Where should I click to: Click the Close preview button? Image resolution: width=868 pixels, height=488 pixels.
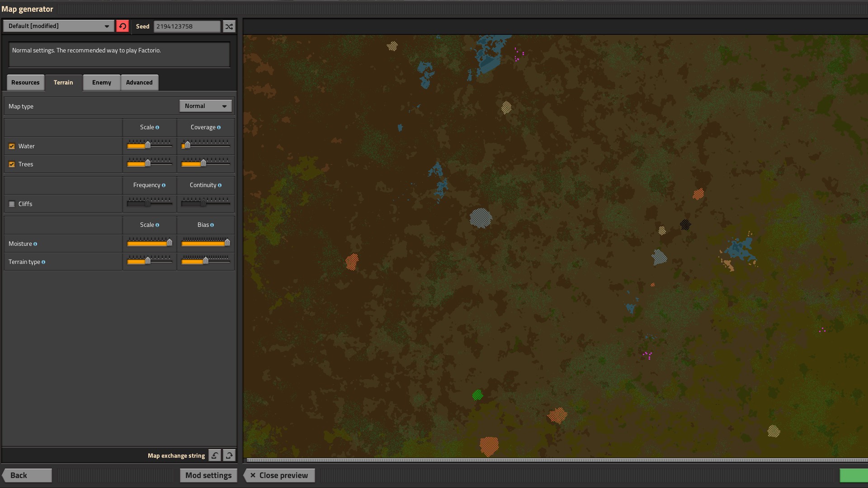(279, 475)
